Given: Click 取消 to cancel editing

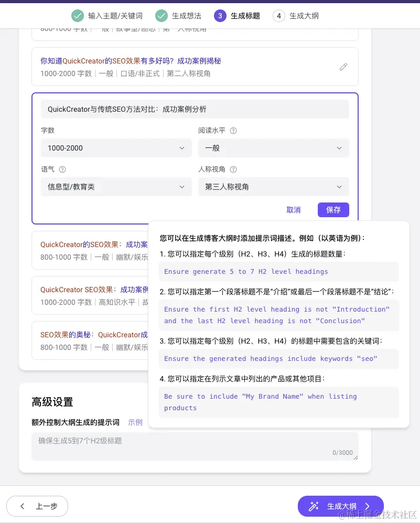Looking at the screenshot, I should 294,210.
